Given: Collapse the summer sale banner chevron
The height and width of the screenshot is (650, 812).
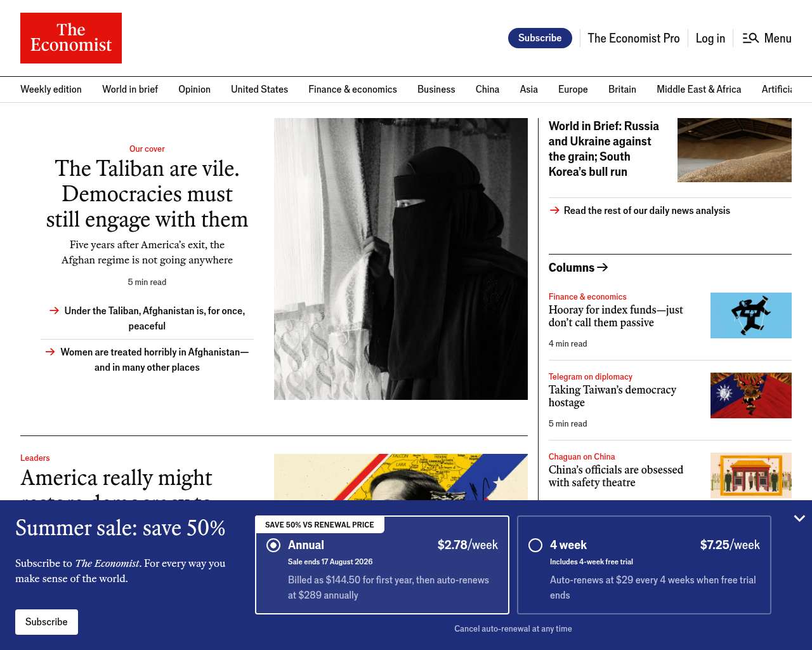Looking at the screenshot, I should [x=799, y=519].
